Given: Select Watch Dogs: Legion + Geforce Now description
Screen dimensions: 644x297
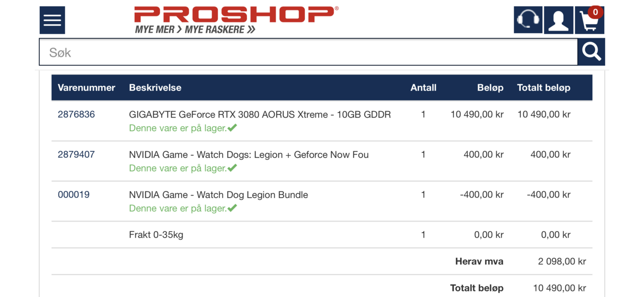Looking at the screenshot, I should 249,154.
